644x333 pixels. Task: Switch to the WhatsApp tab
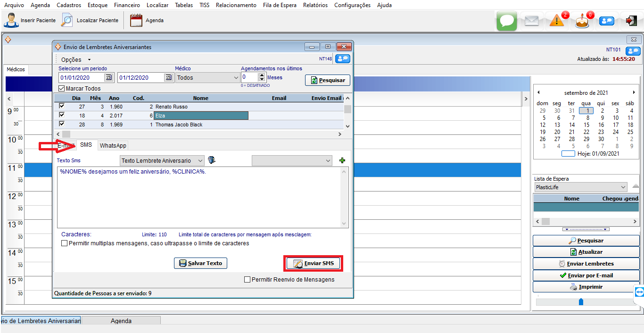[x=113, y=146]
